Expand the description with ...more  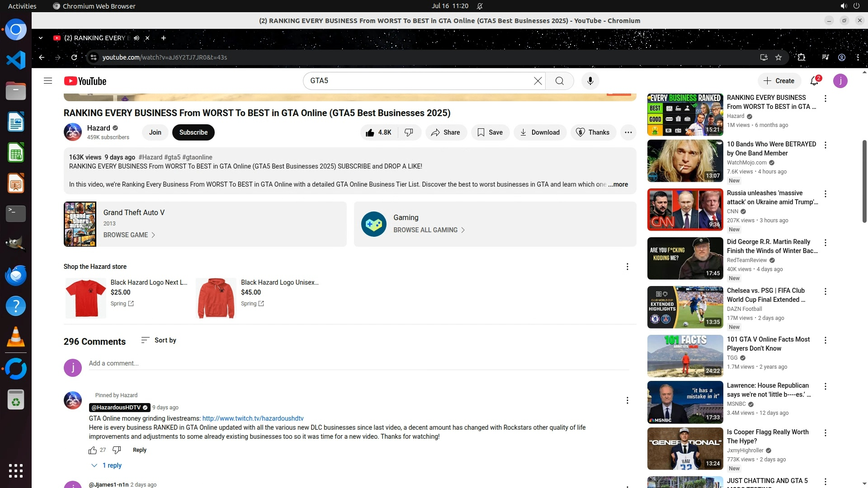point(618,184)
